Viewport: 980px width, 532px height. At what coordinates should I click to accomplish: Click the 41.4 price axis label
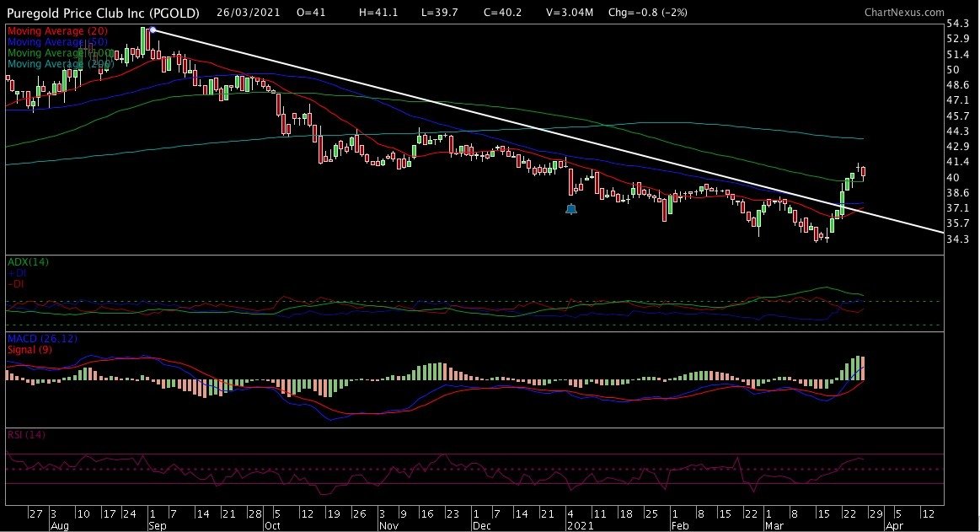point(958,162)
